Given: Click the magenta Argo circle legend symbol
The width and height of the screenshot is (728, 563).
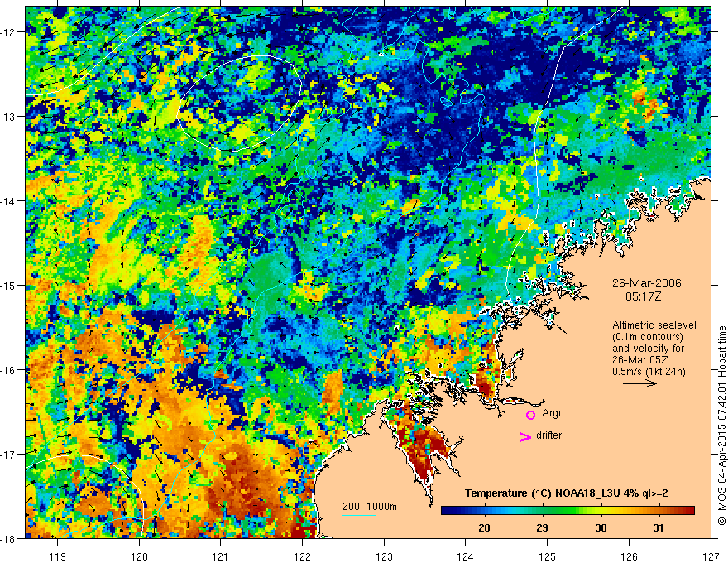Looking at the screenshot, I should 530,415.
